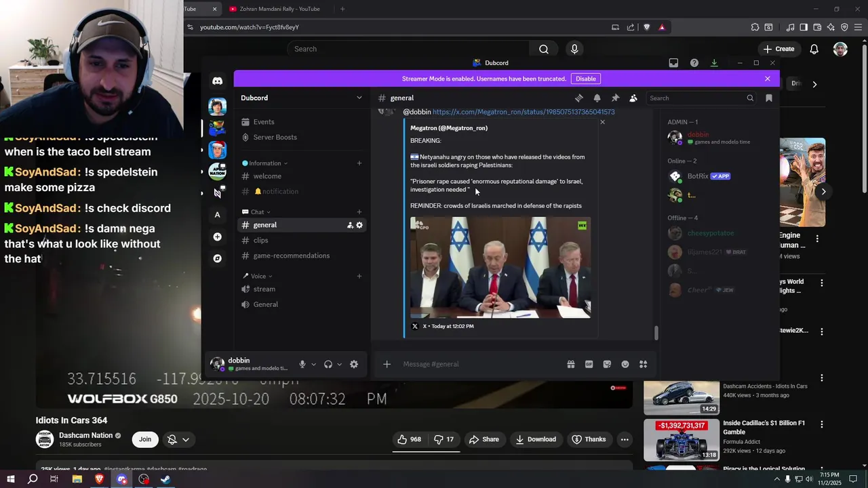Open YouTube Create button

[x=778, y=49]
